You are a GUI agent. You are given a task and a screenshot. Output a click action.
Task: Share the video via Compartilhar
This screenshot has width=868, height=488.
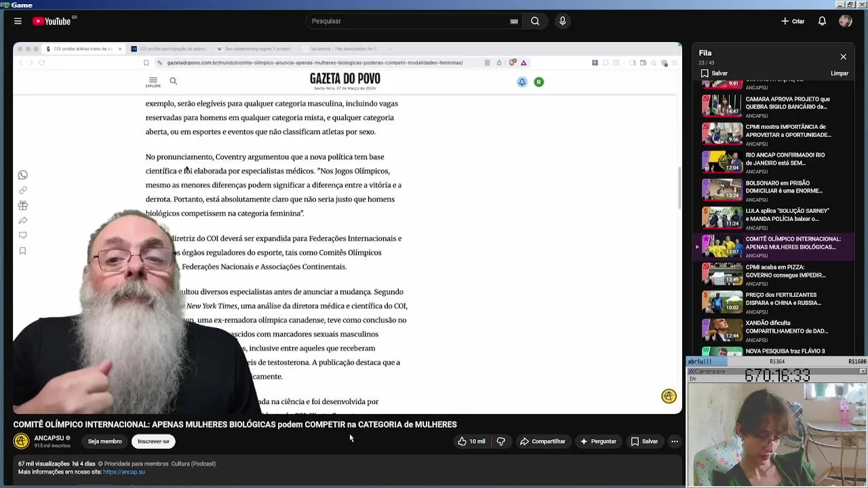[542, 441]
